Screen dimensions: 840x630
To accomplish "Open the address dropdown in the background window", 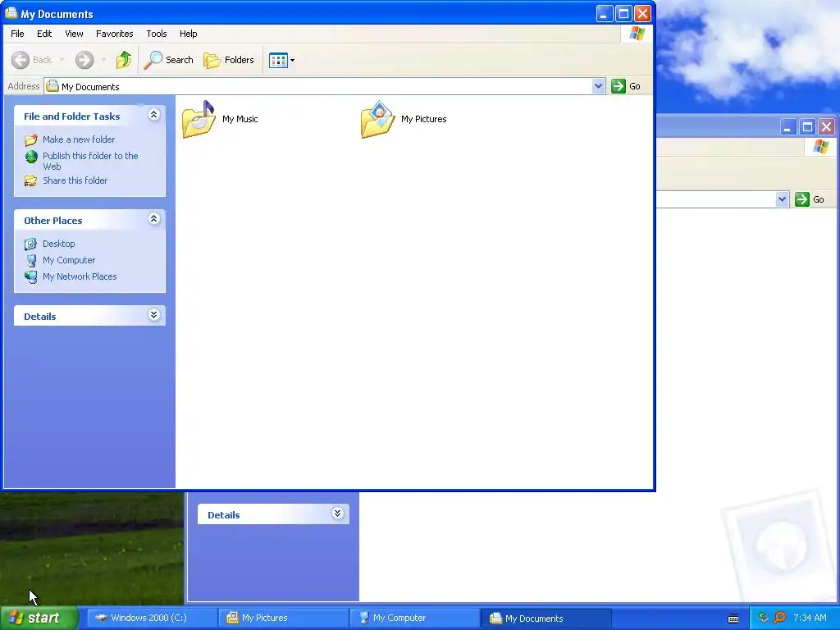I will point(782,199).
